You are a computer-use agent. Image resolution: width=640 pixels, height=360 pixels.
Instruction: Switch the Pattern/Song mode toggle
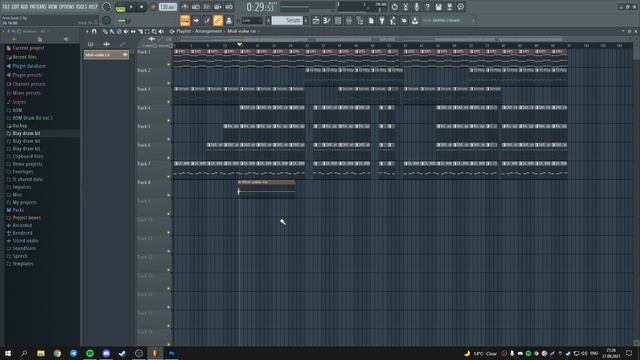coord(120,7)
